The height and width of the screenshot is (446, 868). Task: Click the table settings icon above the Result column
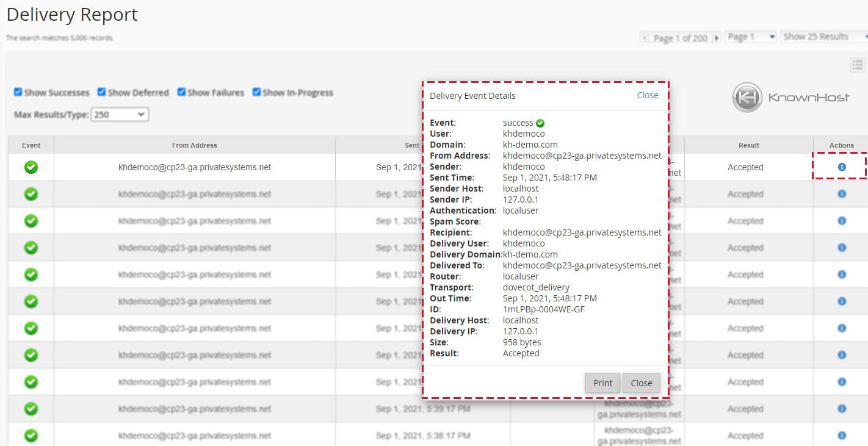(x=858, y=65)
